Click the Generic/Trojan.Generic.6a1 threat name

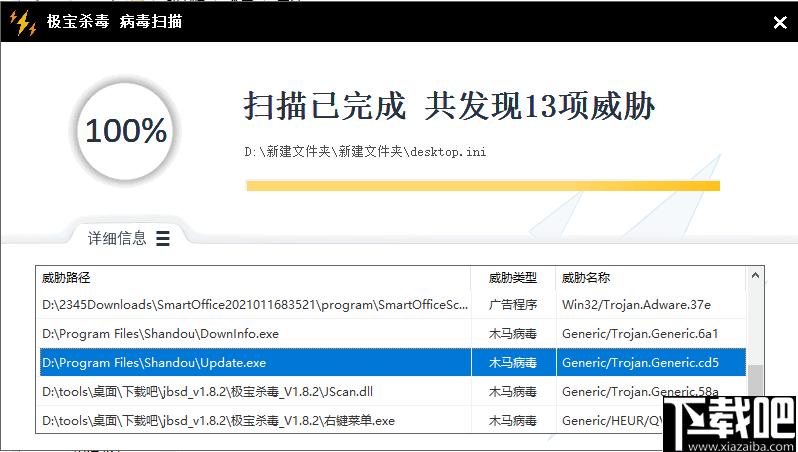click(x=640, y=334)
